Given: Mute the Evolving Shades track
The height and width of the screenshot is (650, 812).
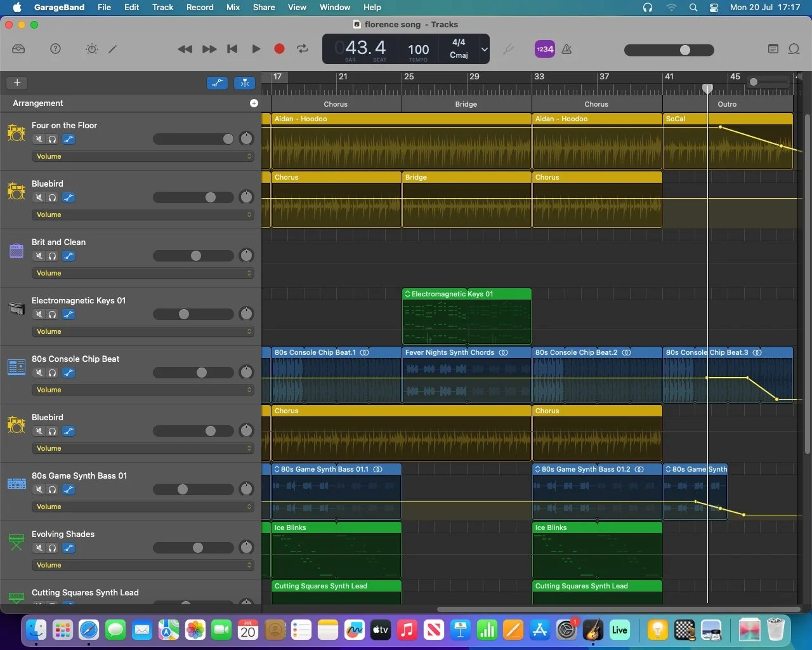Looking at the screenshot, I should point(39,548).
